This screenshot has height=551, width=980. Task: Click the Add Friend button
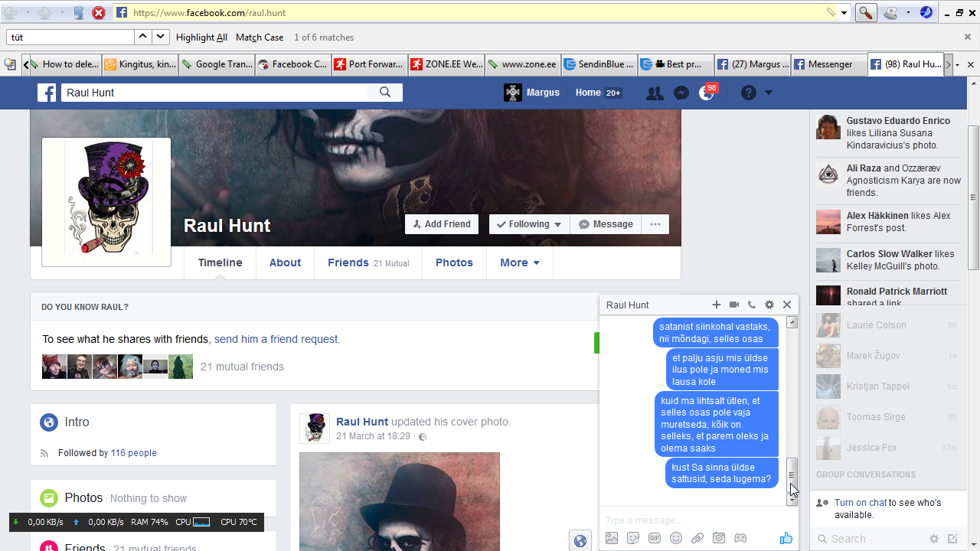pyautogui.click(x=442, y=224)
